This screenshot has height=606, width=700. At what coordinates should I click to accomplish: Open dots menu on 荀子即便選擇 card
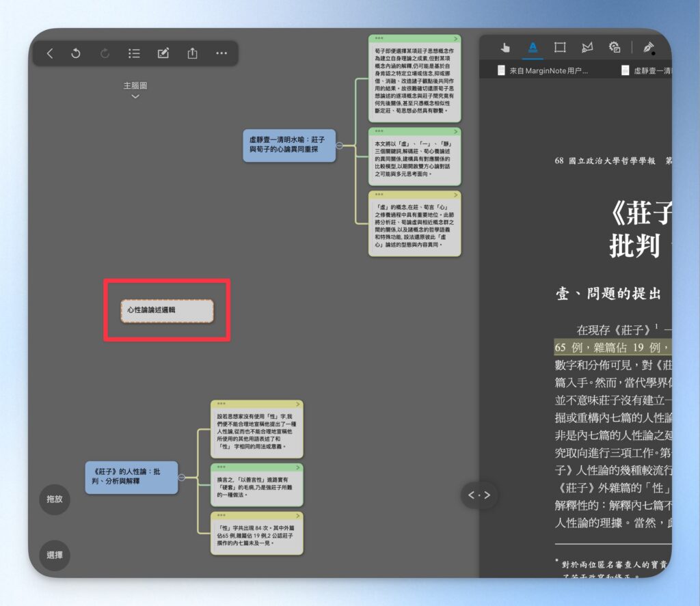(x=379, y=38)
